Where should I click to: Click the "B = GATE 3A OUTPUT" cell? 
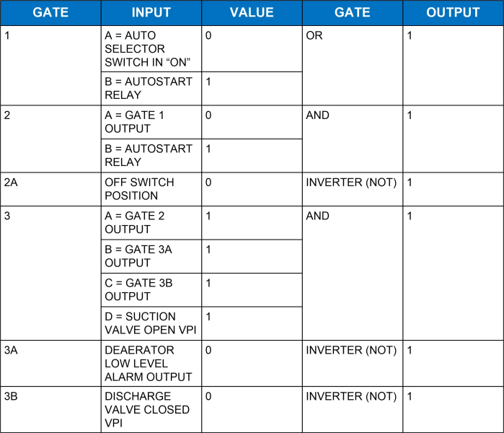(151, 256)
